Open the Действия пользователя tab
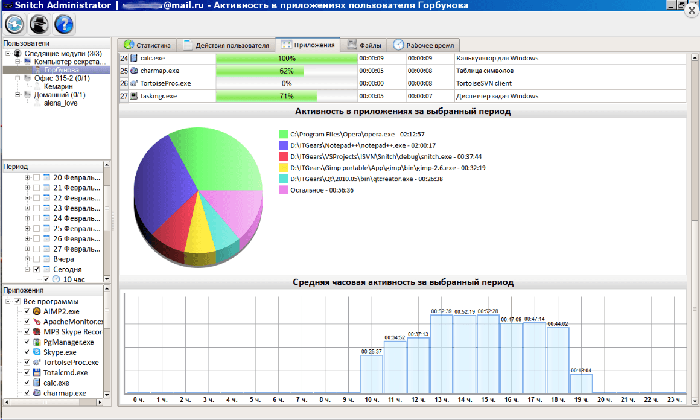Screen dimensions: 700x420 tap(226, 45)
